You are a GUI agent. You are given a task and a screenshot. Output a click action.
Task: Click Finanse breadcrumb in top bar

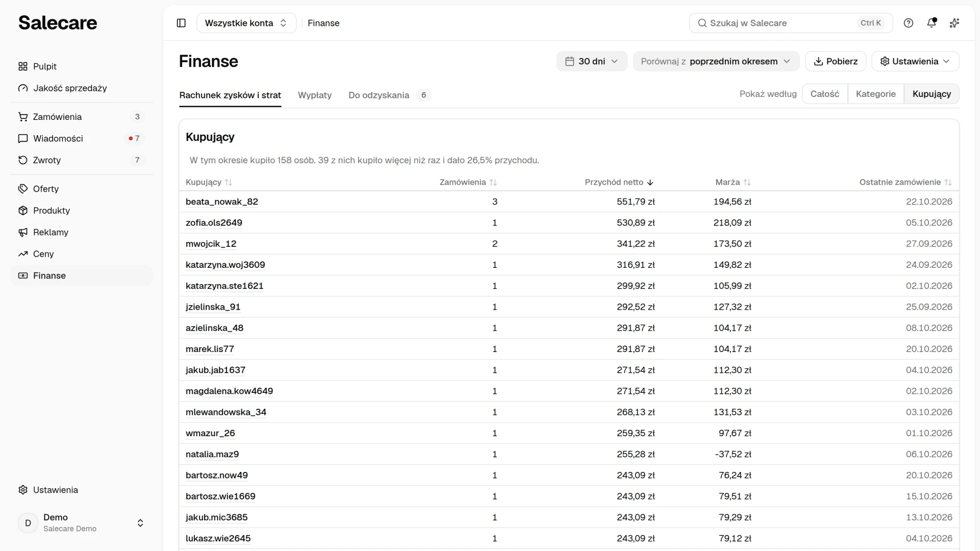tap(324, 23)
